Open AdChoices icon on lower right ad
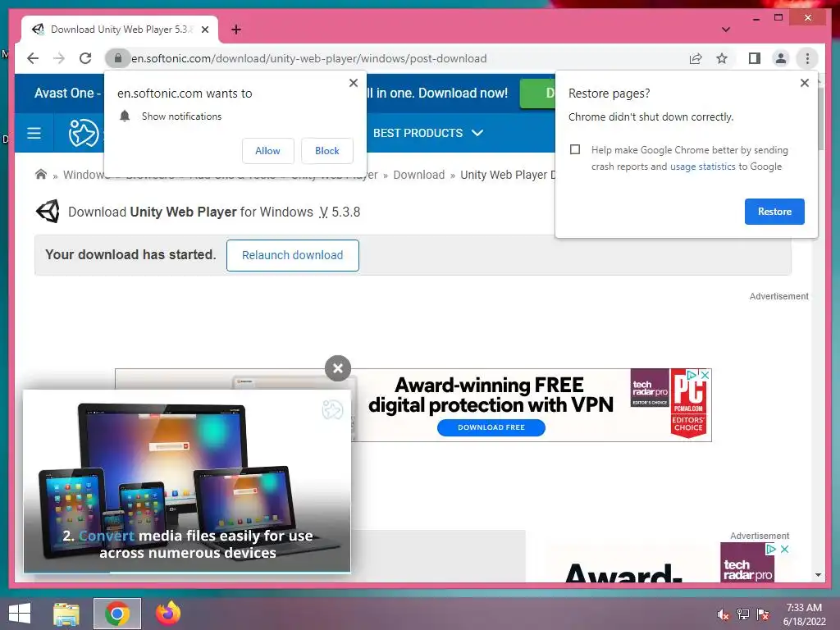Image resolution: width=840 pixels, height=630 pixels. pos(771,549)
